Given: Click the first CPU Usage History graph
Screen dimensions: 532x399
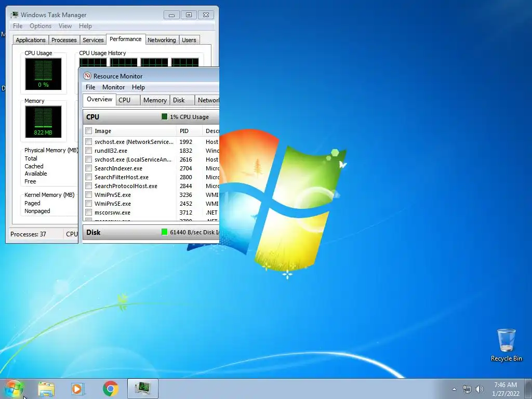Looking at the screenshot, I should tap(92, 62).
